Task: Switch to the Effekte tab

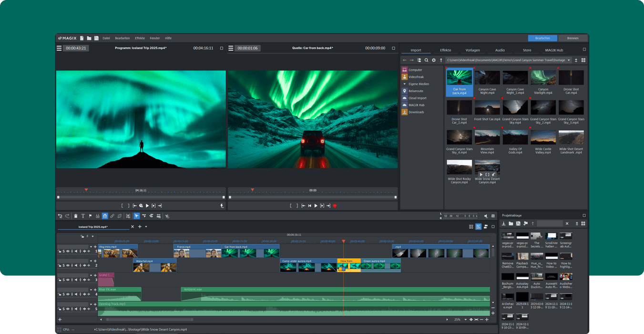Action: pos(446,50)
